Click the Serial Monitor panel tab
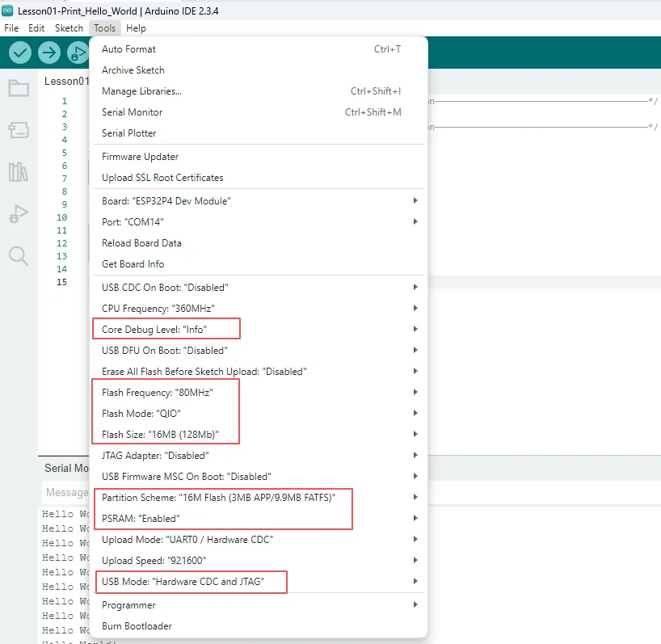The height and width of the screenshot is (644, 661). (x=66, y=468)
